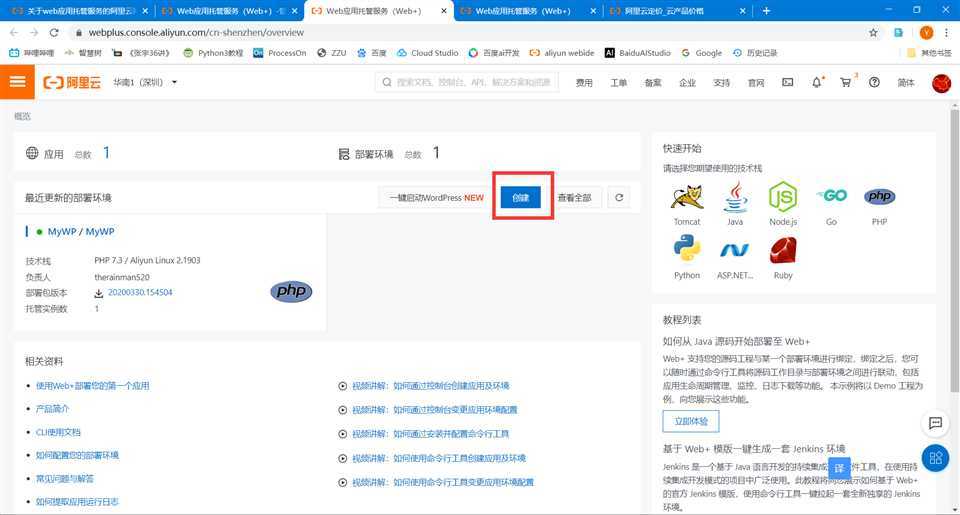Image resolution: width=960 pixels, height=515 pixels.
Task: Open 如何配置您的部署环境 link
Action: click(x=77, y=455)
